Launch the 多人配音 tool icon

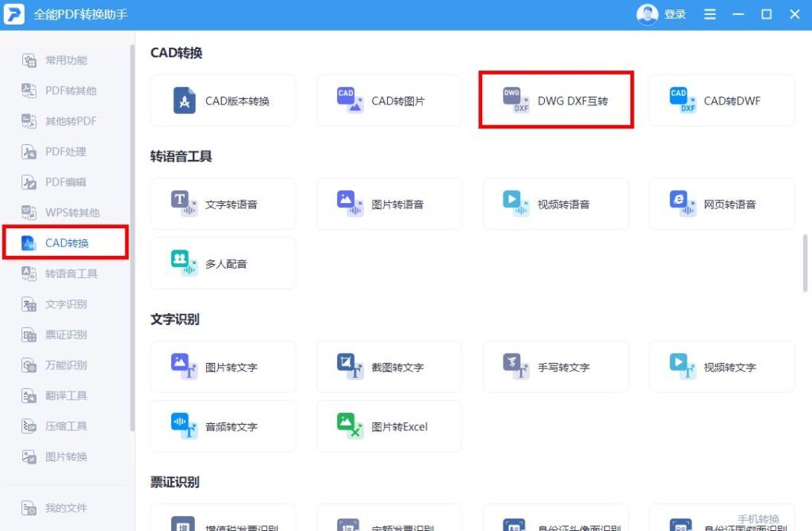[x=184, y=263]
